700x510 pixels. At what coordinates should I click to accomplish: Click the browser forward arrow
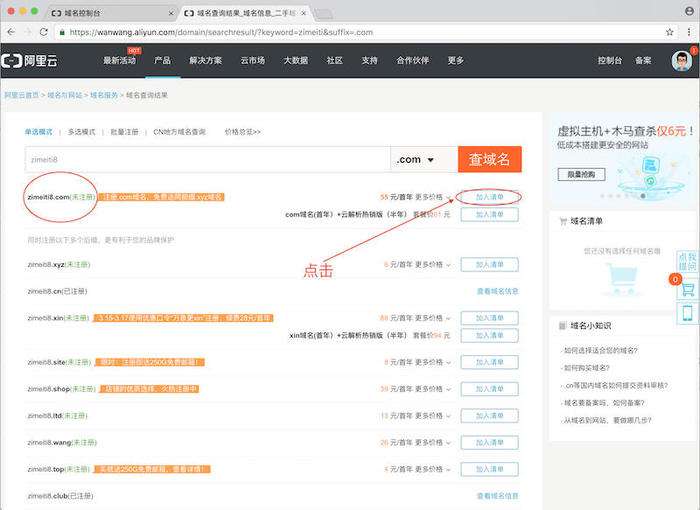pos(28,32)
